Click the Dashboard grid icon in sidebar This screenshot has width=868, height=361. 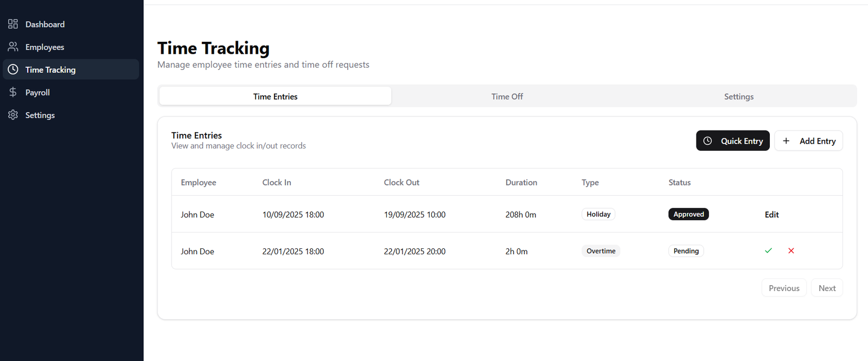13,24
